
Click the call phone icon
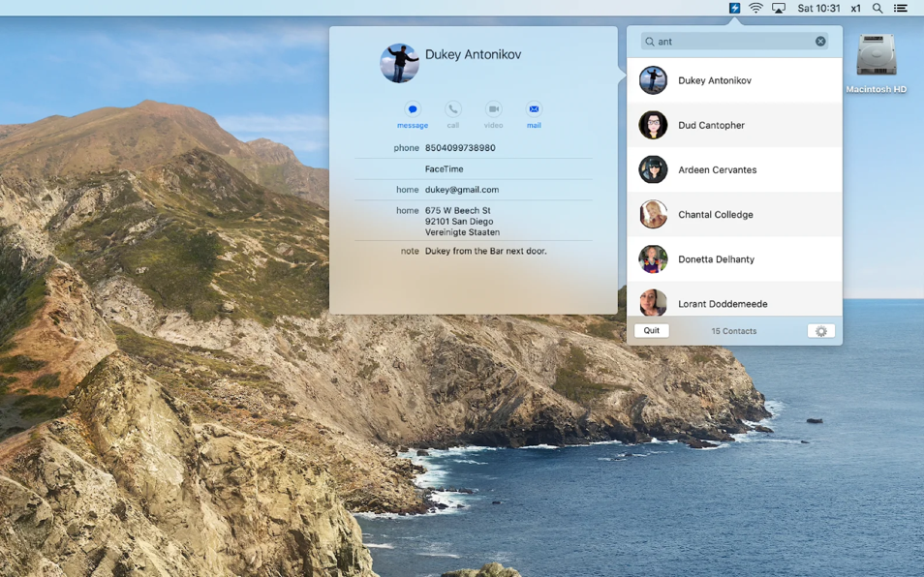point(452,109)
